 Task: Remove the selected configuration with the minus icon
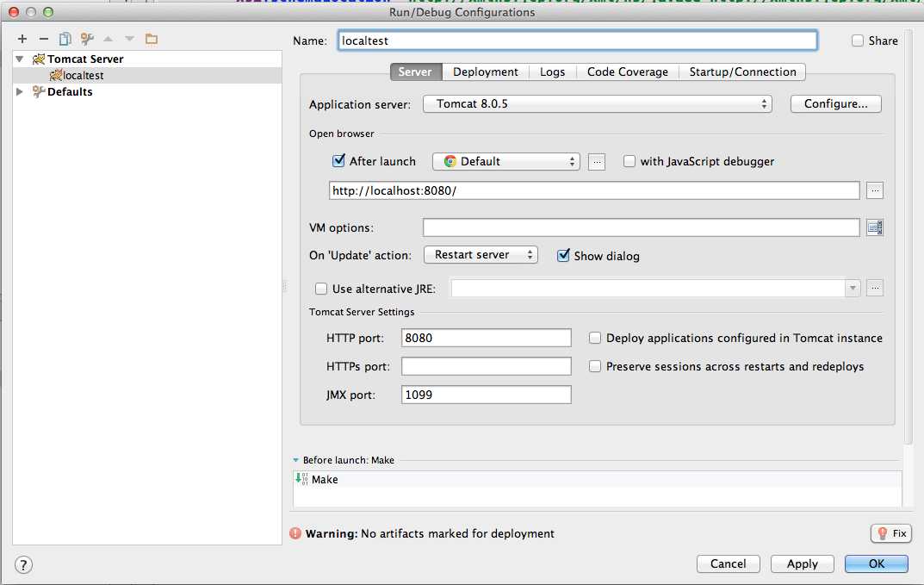click(44, 39)
